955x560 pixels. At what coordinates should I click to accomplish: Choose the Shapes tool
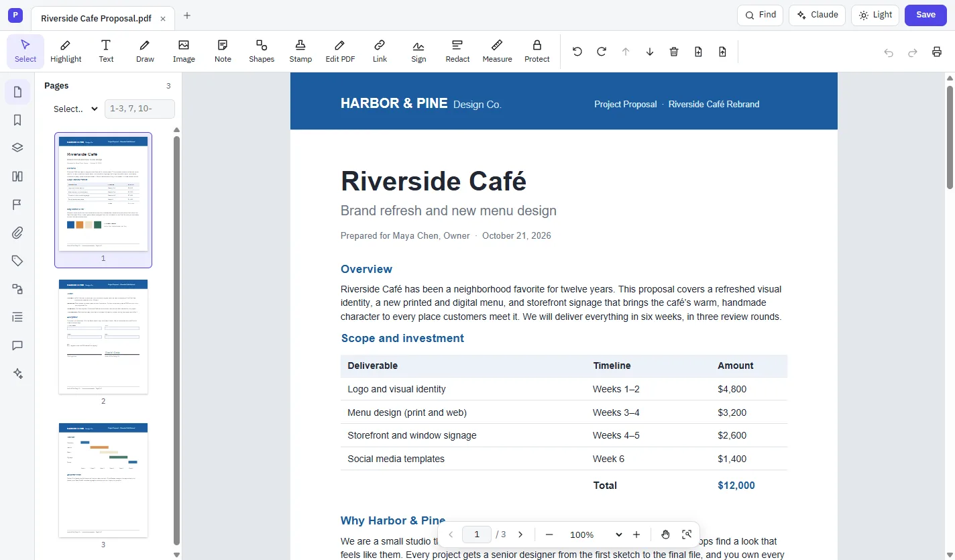click(x=262, y=52)
